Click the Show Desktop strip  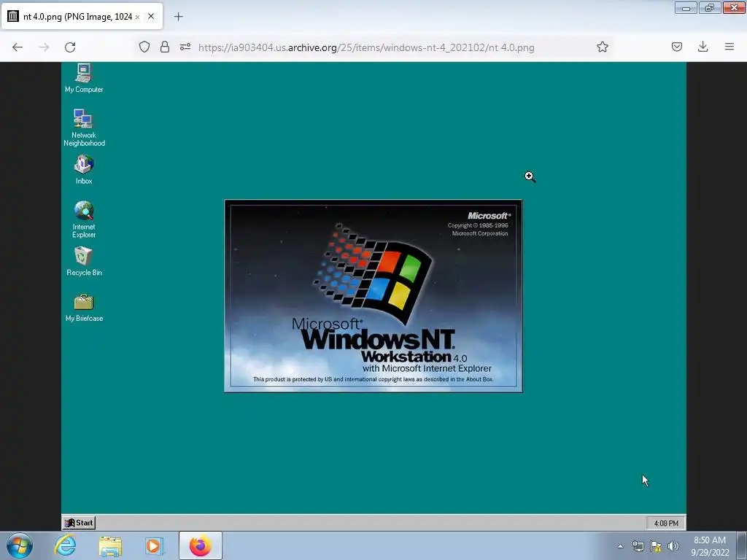coord(742,545)
